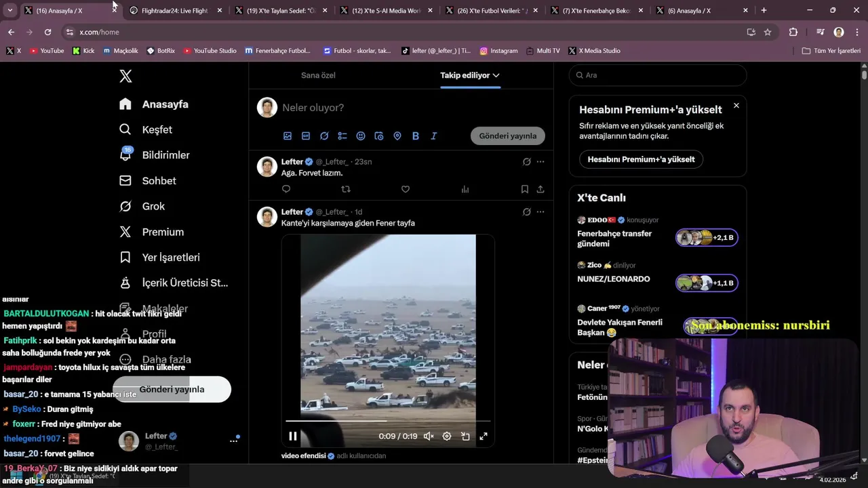
Task: Open Yer İşaretleri bookmarks
Action: pyautogui.click(x=159, y=258)
